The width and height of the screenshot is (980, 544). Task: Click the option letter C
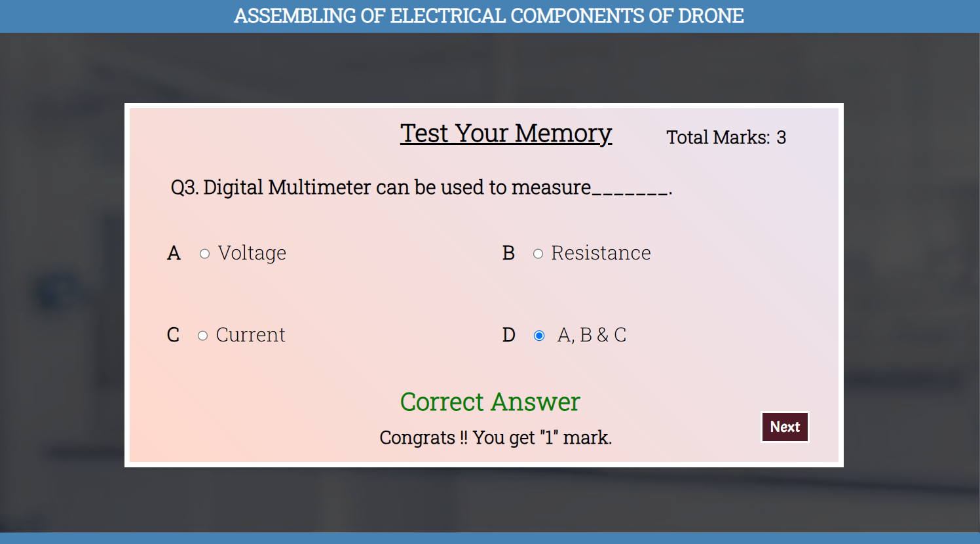click(x=173, y=335)
